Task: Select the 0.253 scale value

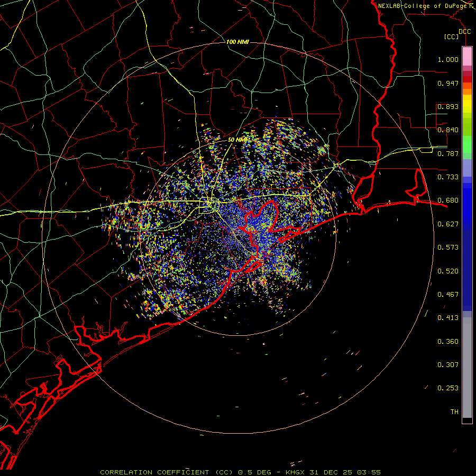Action: (448, 388)
